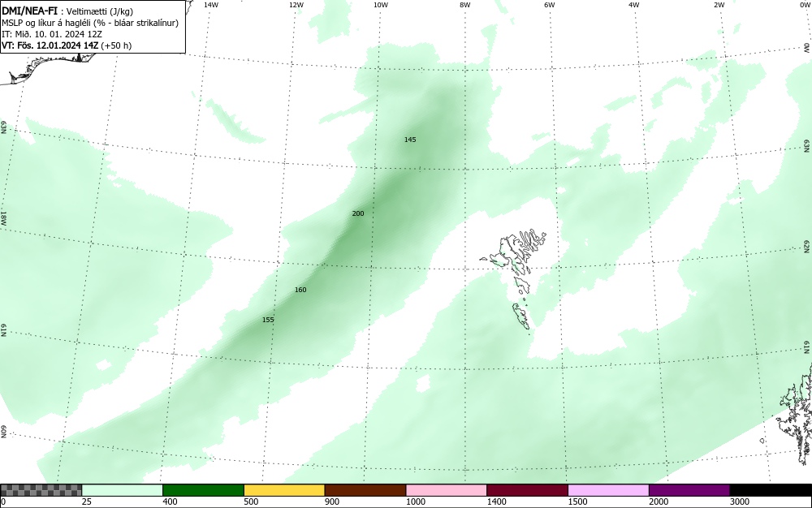812x508 pixels.
Task: Click the 3000 legend scale value
Action: [740, 502]
